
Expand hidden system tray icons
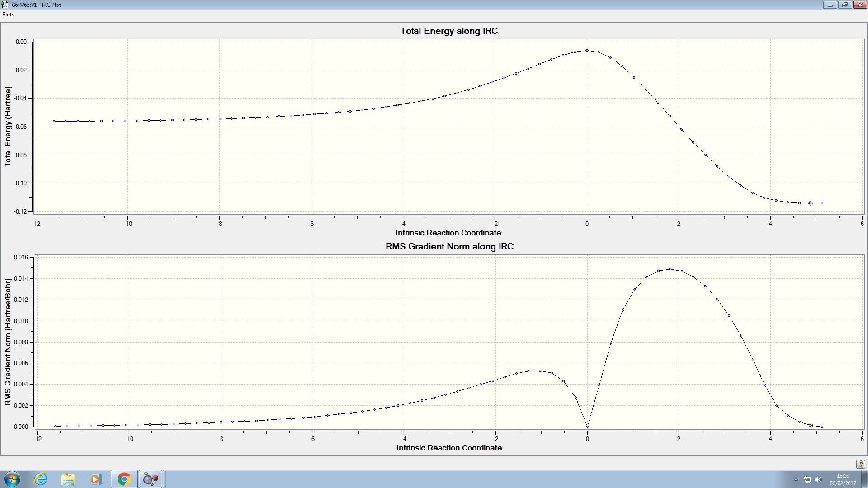796,479
